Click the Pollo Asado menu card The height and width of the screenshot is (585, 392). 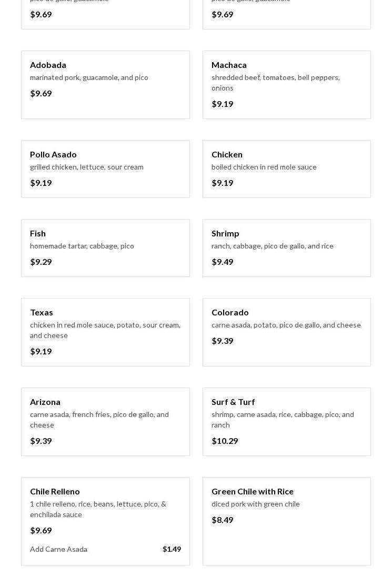click(105, 168)
